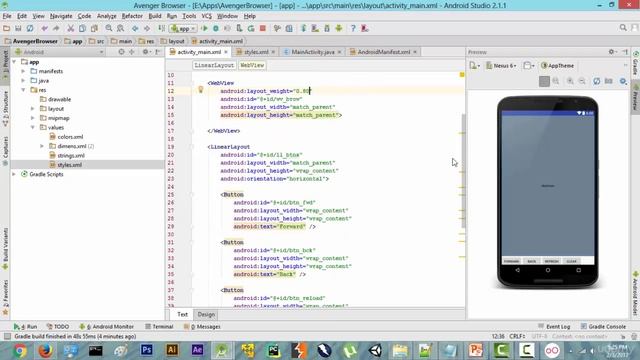Screen dimensions: 640x360
Task: Expand Gradle Scripts node
Action: (14, 174)
